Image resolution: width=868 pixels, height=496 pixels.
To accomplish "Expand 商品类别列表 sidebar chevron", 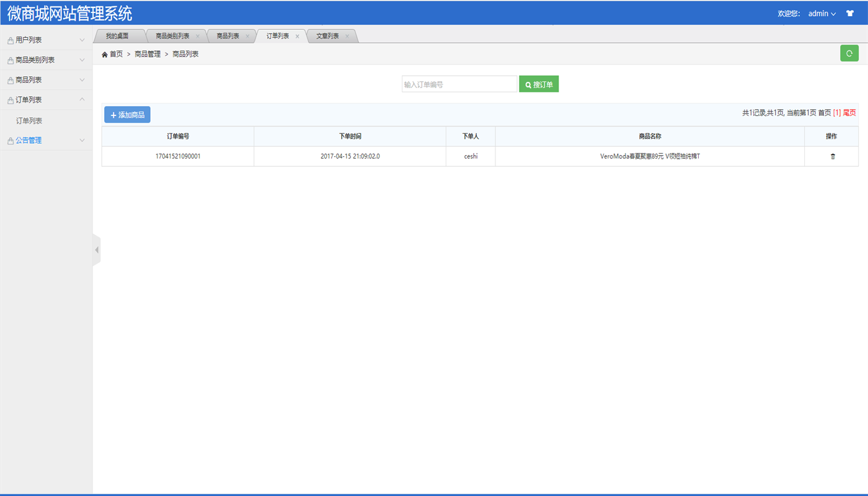I will (82, 60).
